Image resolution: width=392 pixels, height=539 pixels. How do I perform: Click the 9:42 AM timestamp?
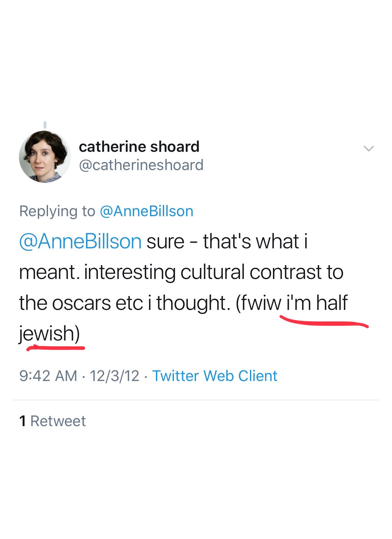pyautogui.click(x=48, y=376)
